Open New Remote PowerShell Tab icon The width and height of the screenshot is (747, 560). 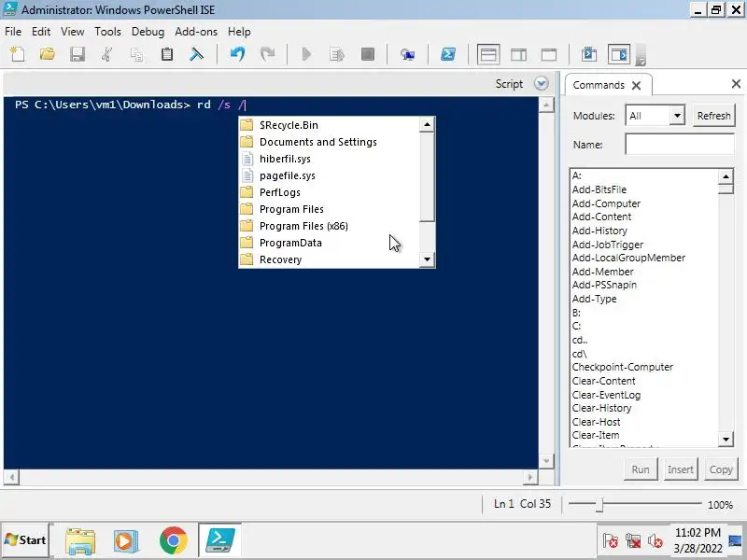[407, 55]
